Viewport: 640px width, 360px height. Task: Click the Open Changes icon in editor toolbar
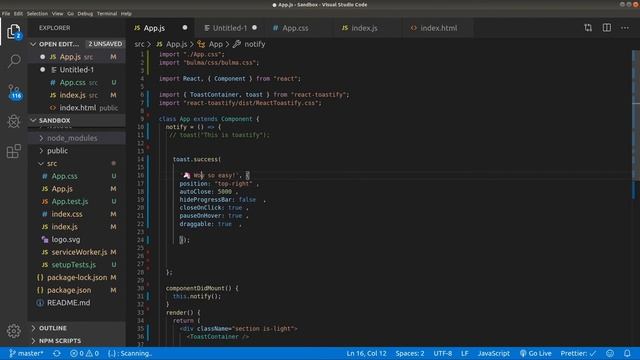pyautogui.click(x=588, y=28)
